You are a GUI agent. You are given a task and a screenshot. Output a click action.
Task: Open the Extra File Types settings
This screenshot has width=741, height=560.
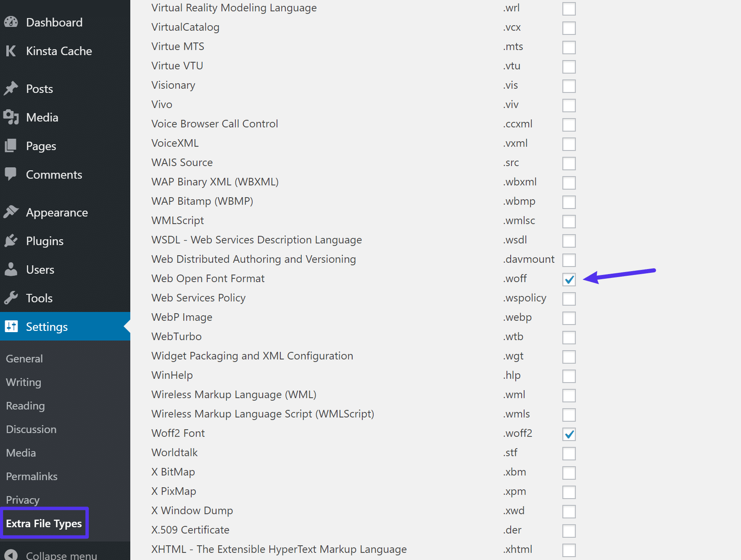44,523
